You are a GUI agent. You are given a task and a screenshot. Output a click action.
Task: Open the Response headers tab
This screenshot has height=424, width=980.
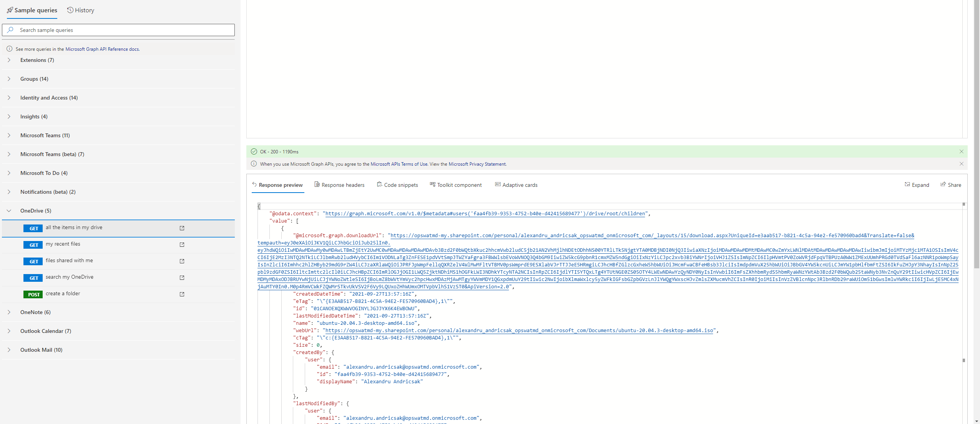pyautogui.click(x=339, y=185)
